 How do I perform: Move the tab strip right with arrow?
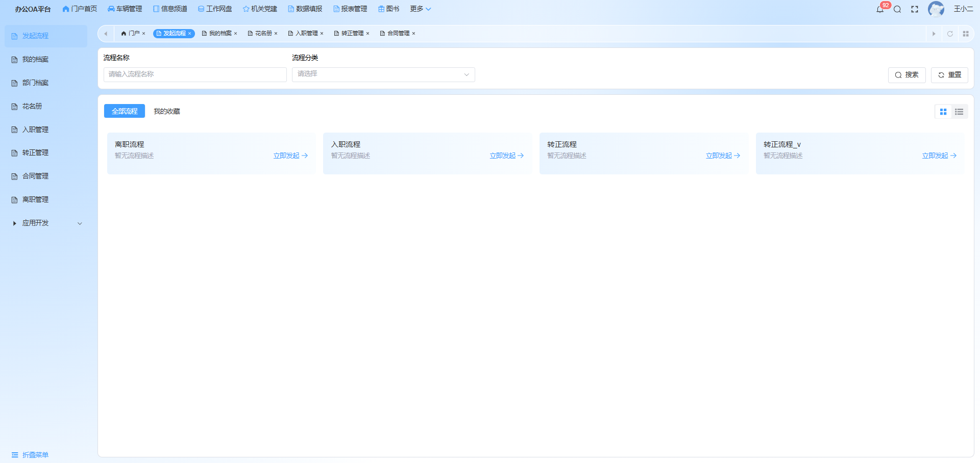(x=934, y=34)
